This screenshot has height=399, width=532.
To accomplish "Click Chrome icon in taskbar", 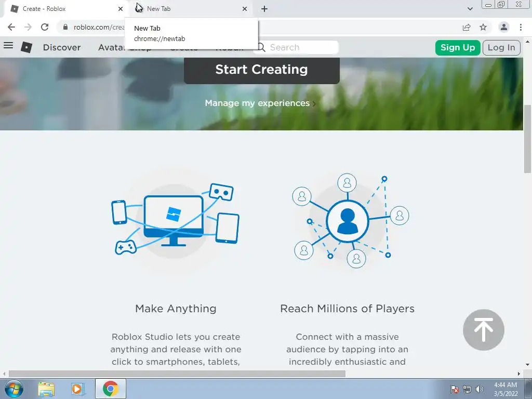I will click(111, 389).
